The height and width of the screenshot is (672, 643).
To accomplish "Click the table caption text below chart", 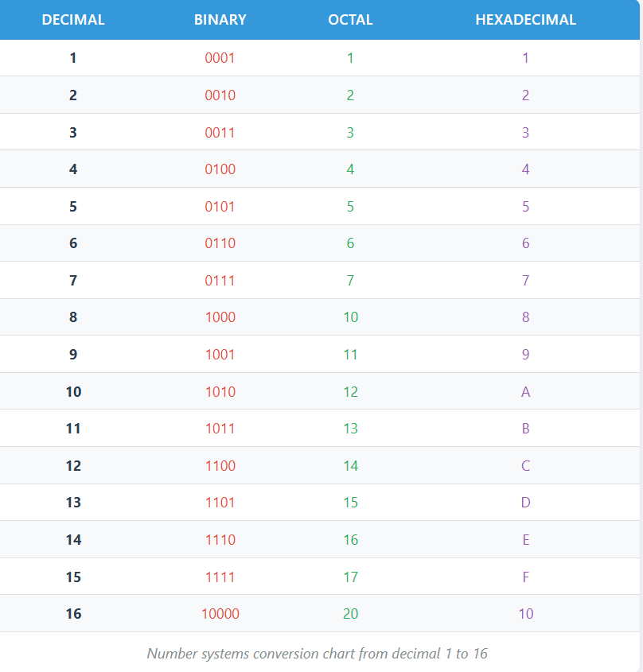I will click(x=318, y=655).
